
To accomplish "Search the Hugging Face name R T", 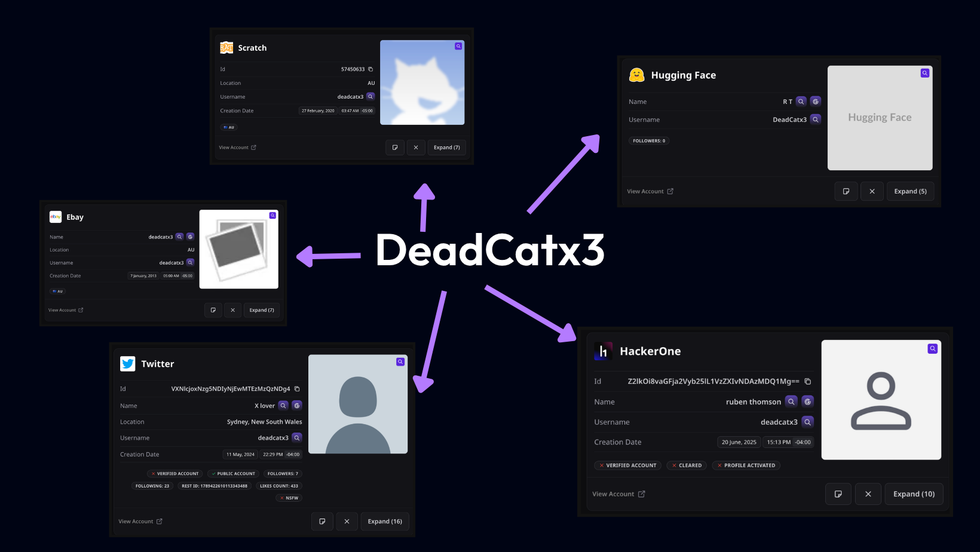I will click(801, 102).
